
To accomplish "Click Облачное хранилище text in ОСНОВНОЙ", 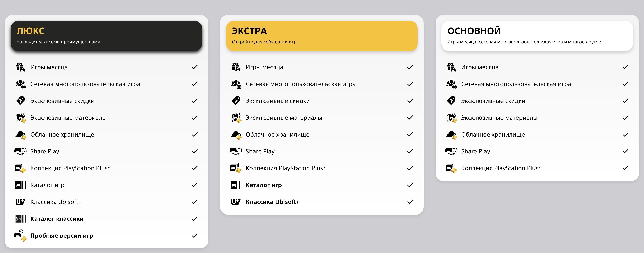I will [493, 134].
